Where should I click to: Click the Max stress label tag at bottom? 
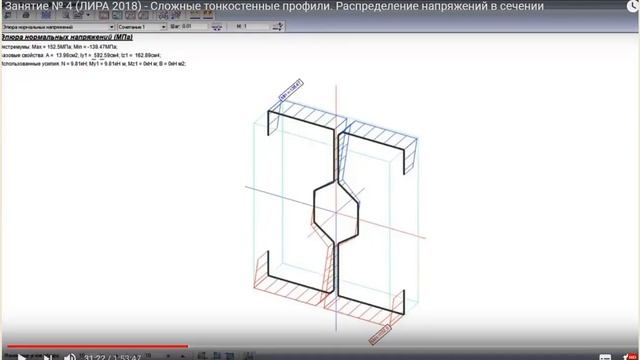(x=380, y=335)
